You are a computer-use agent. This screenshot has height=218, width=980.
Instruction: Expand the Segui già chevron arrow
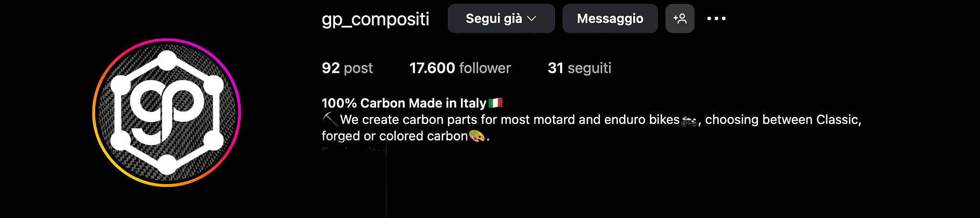(532, 19)
